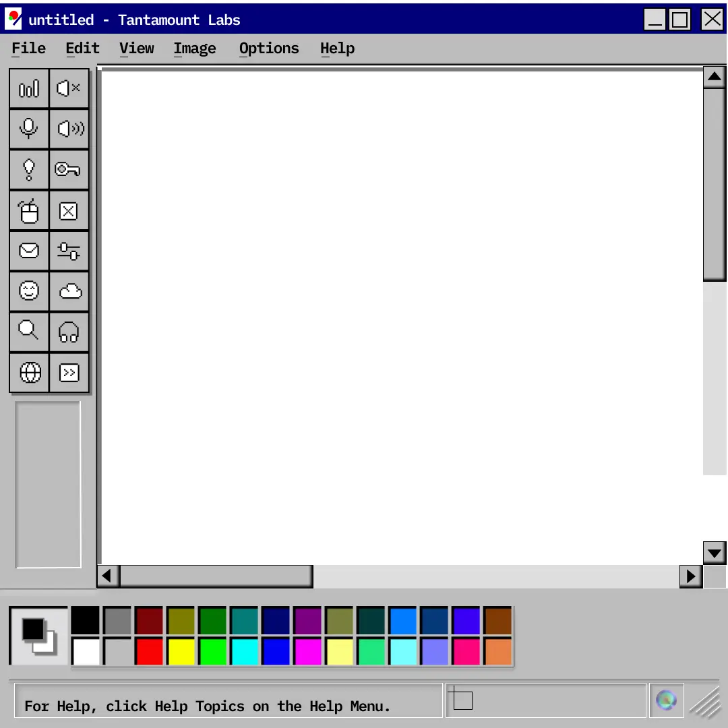Pick the dark red maroon swatch
This screenshot has width=728, height=728.
[149, 620]
